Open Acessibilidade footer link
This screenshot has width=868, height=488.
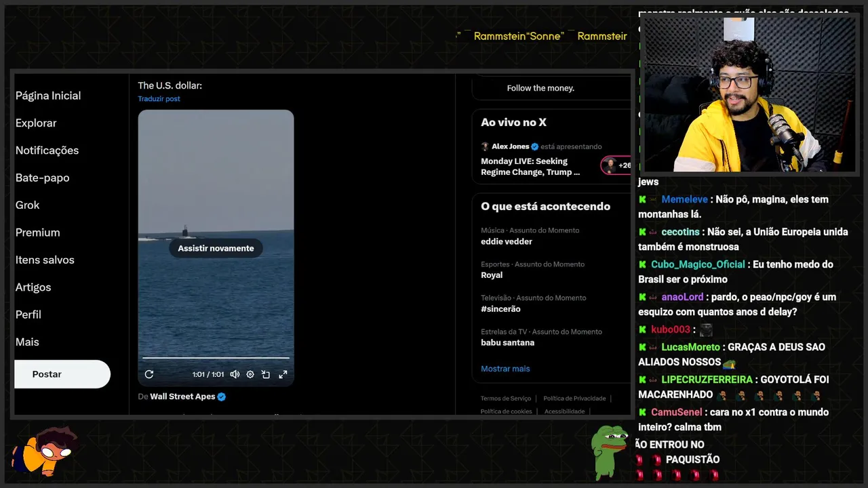(x=564, y=411)
